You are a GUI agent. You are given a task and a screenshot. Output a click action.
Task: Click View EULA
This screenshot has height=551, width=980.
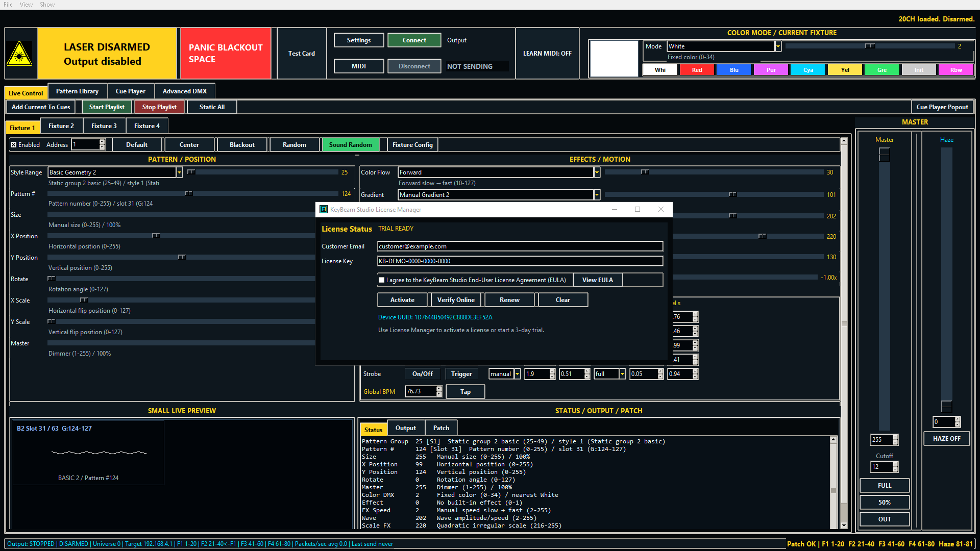click(598, 280)
